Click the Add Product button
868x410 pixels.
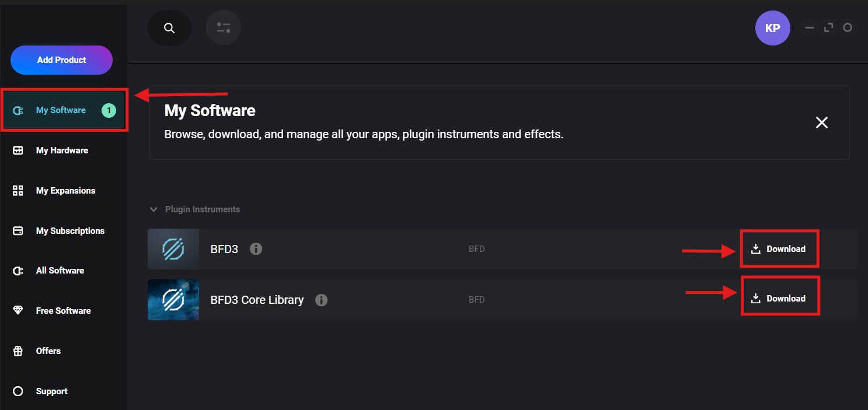[x=61, y=60]
